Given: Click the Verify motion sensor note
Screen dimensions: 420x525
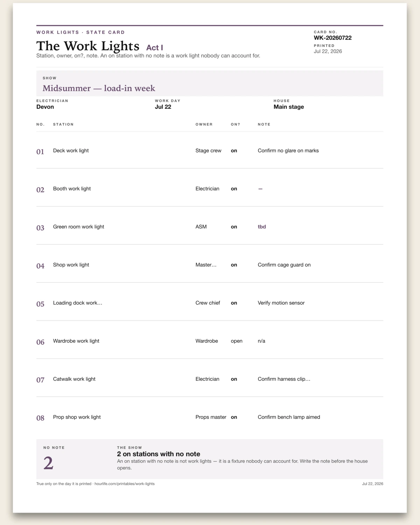Looking at the screenshot, I should click(281, 303).
